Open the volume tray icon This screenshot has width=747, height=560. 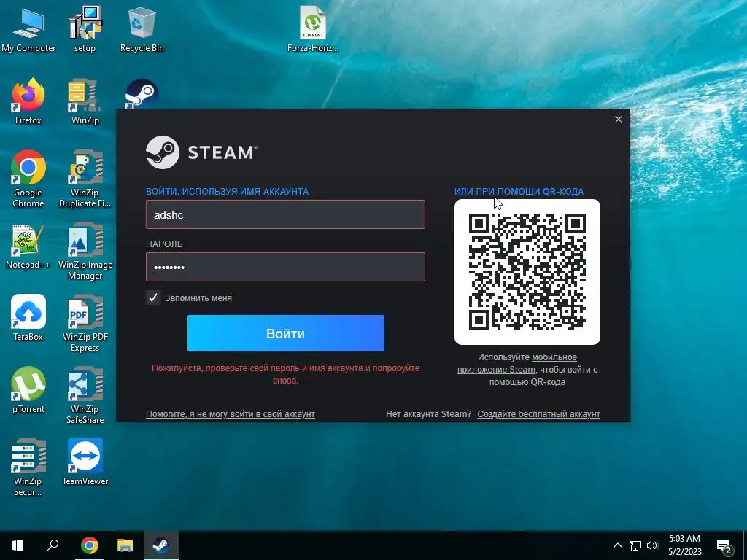[x=652, y=545]
